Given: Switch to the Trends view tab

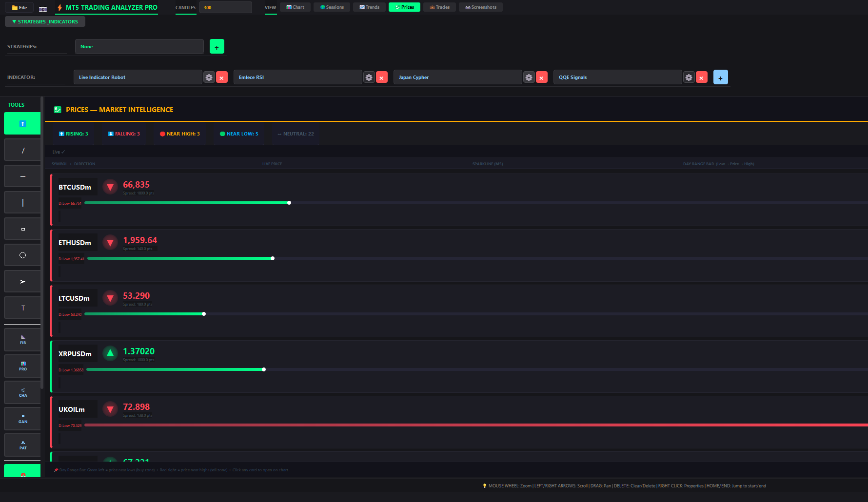Looking at the screenshot, I should coord(369,7).
